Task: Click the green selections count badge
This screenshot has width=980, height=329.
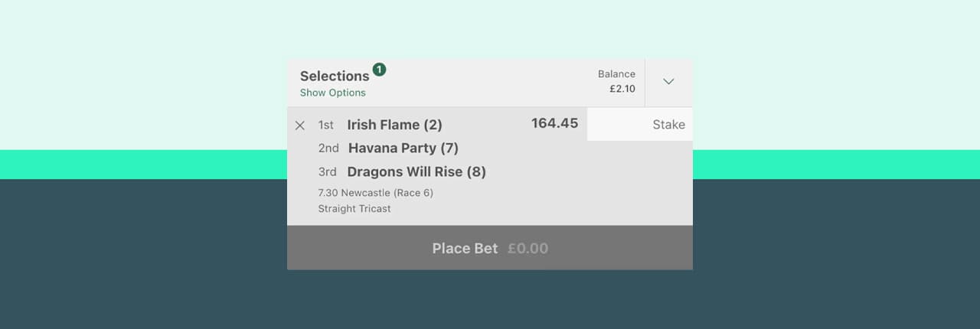Action: pos(379,70)
